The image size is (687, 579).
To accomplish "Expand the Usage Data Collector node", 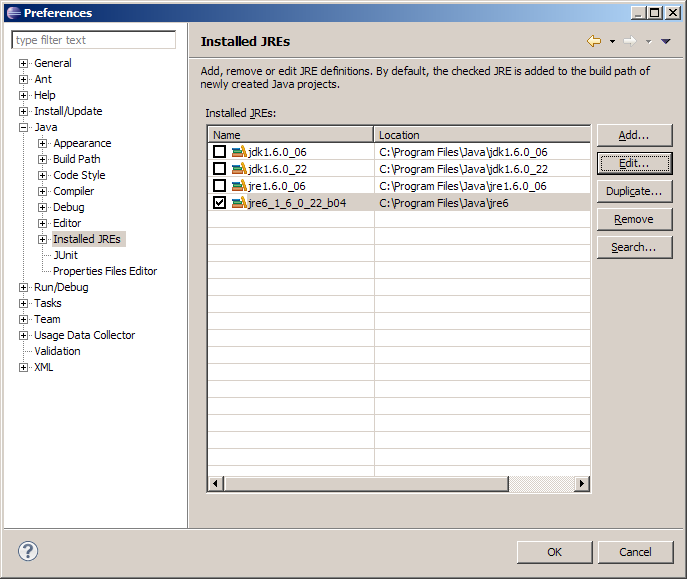I will (23, 335).
